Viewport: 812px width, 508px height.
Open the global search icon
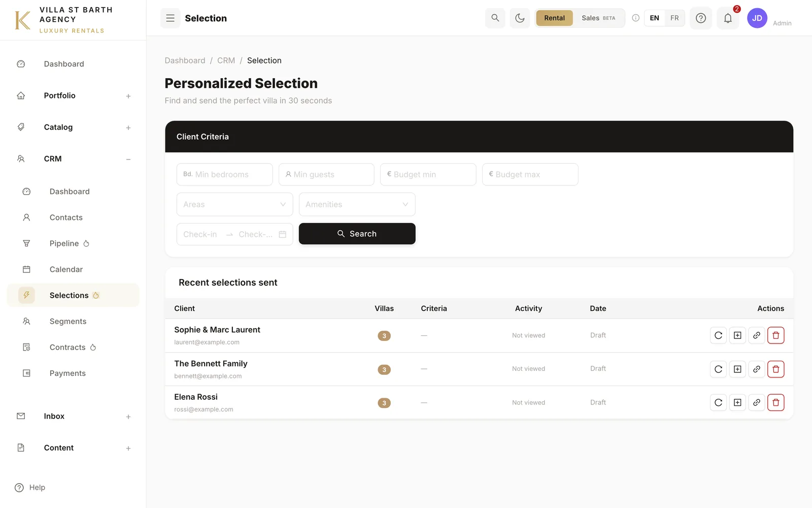tap(495, 18)
